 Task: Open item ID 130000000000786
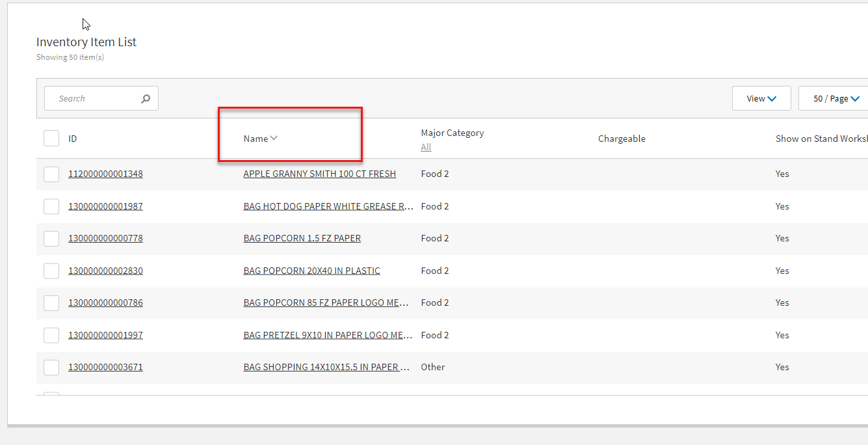coord(105,303)
